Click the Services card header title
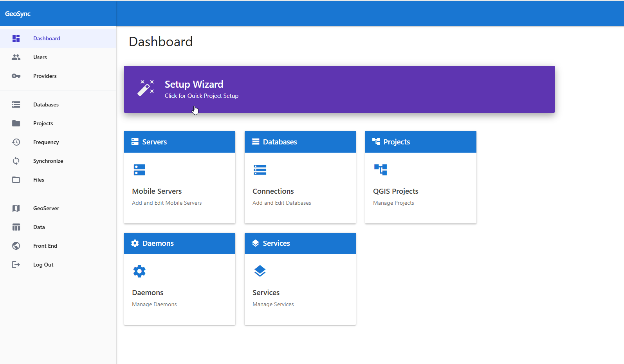 pos(276,243)
